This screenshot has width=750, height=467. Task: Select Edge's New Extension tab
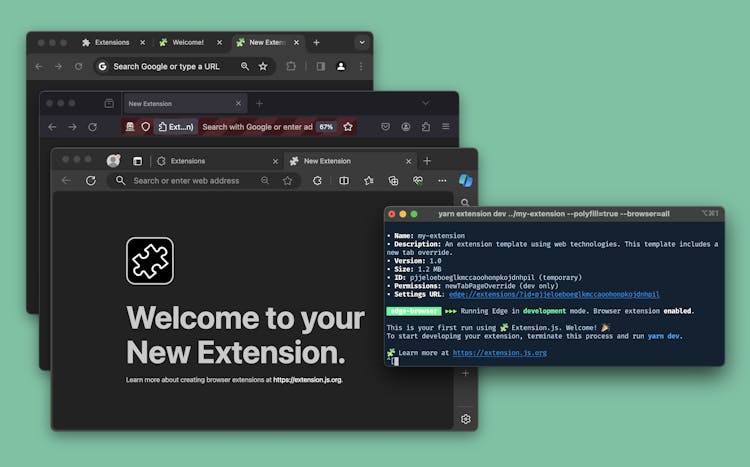pyautogui.click(x=351, y=161)
